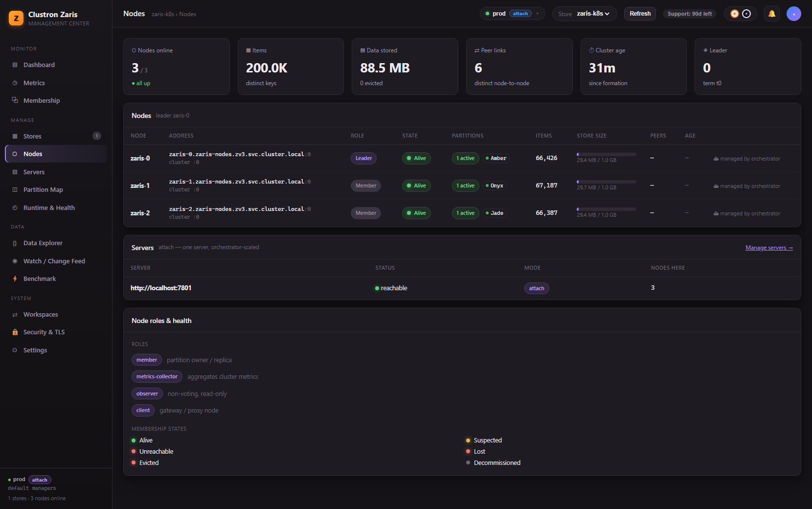Launch the Benchmark page
The width and height of the screenshot is (812, 509).
[56, 279]
